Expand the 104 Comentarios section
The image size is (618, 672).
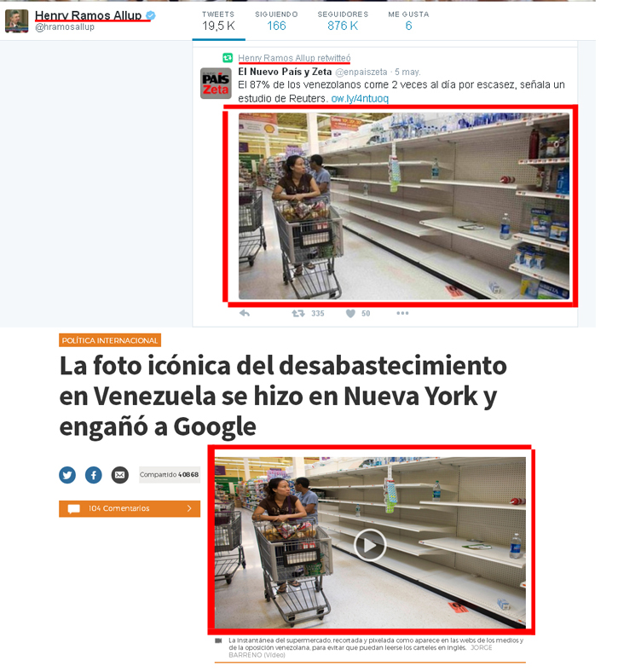coord(130,509)
